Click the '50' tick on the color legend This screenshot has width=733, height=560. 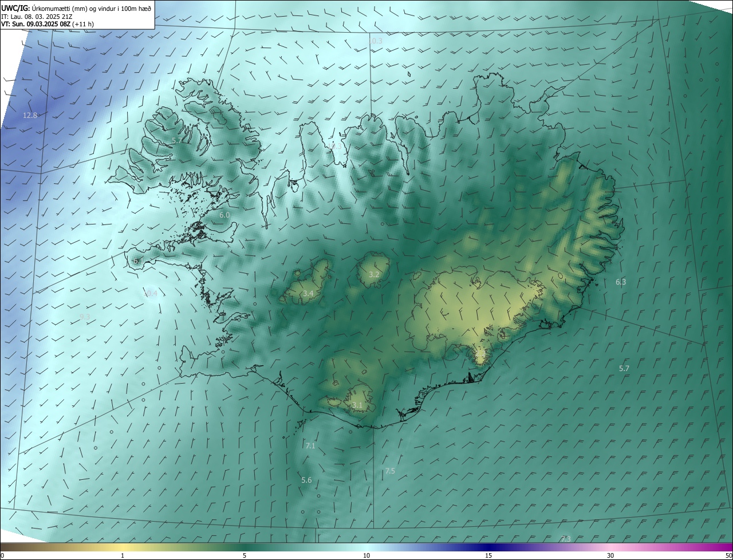pos(728,555)
